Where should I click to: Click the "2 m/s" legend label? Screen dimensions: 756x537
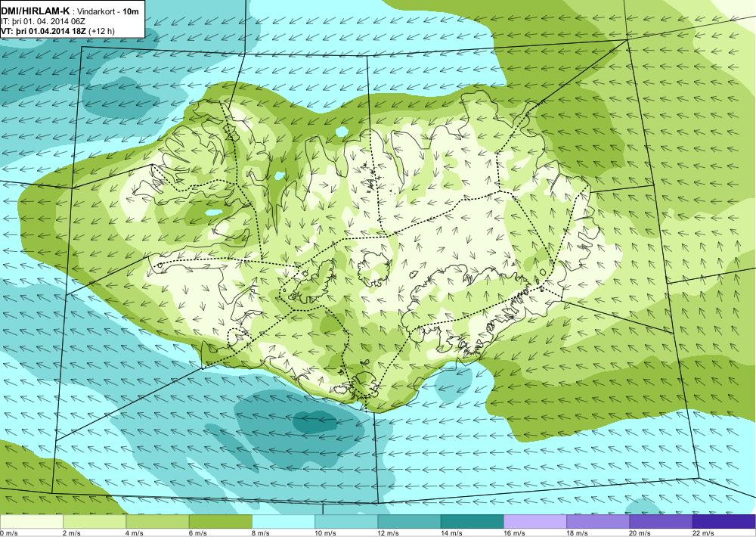[72, 533]
